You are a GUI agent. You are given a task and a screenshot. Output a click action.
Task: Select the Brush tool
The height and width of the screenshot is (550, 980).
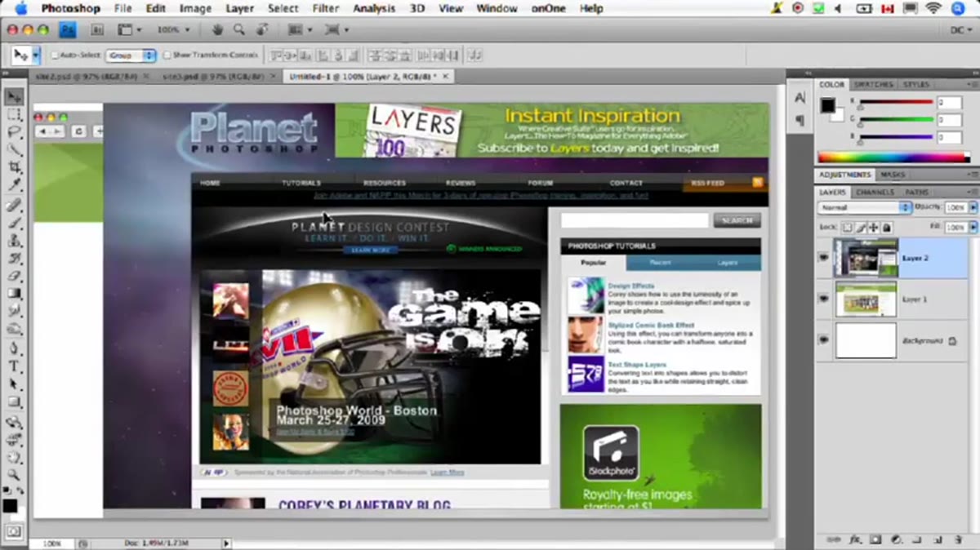[x=14, y=222]
